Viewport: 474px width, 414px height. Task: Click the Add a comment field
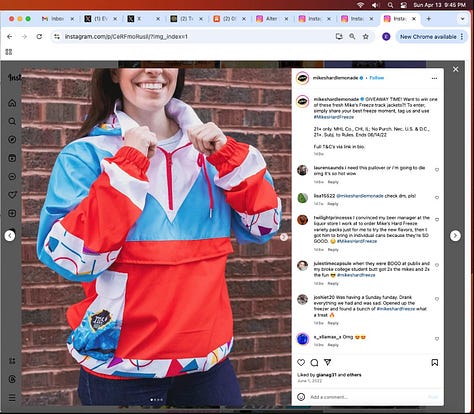click(x=367, y=397)
